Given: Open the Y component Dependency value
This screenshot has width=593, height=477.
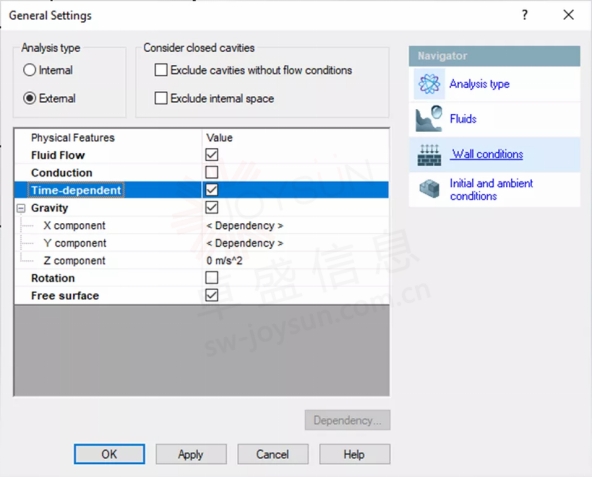Looking at the screenshot, I should coord(245,243).
